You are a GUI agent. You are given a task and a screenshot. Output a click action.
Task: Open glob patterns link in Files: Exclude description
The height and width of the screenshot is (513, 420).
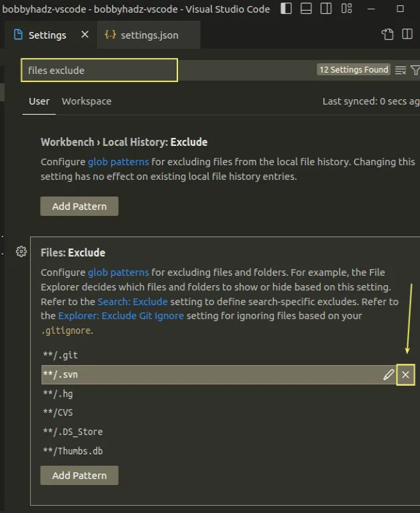(118, 272)
